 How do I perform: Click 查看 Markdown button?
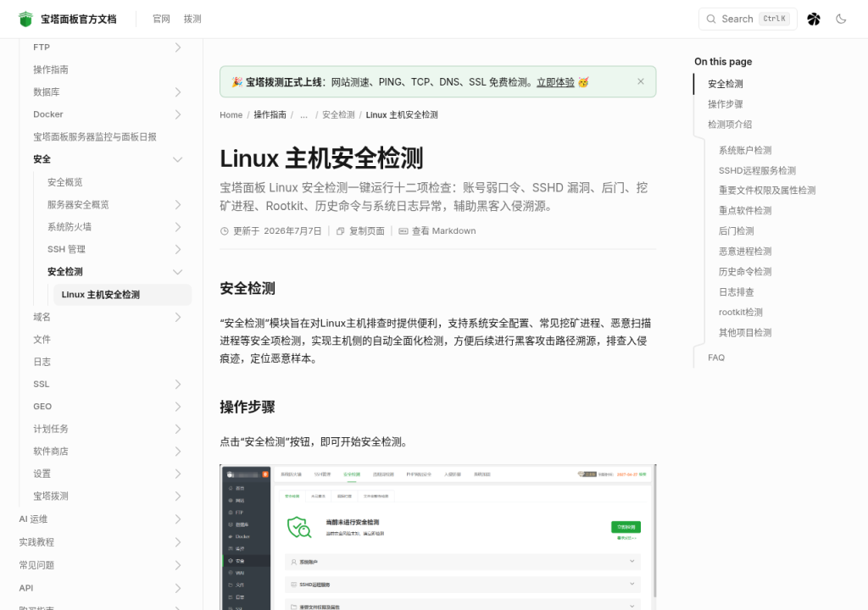click(x=437, y=230)
